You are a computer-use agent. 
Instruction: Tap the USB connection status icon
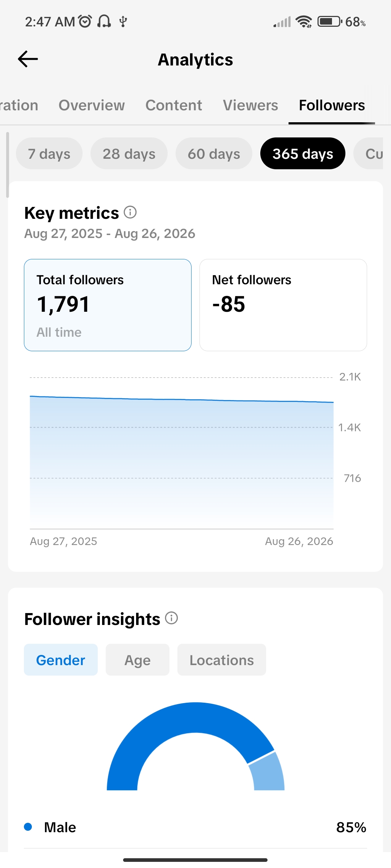pyautogui.click(x=123, y=21)
